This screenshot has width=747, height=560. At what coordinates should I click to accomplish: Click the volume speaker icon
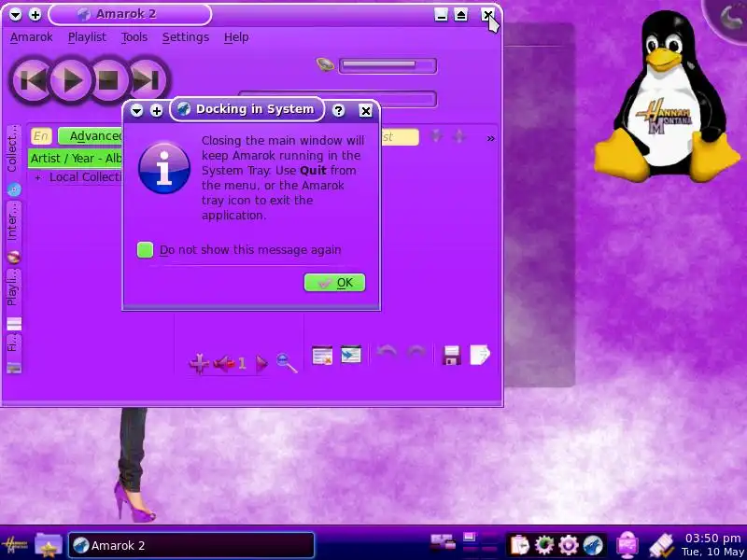pyautogui.click(x=325, y=64)
